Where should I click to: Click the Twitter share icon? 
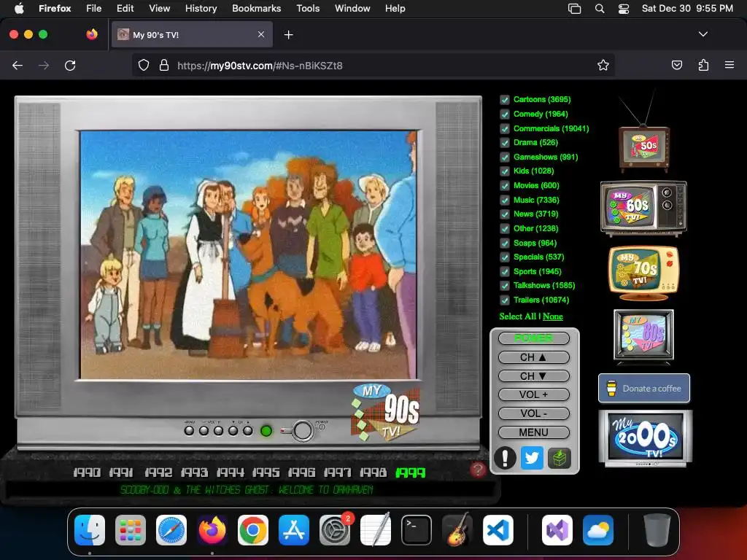532,458
